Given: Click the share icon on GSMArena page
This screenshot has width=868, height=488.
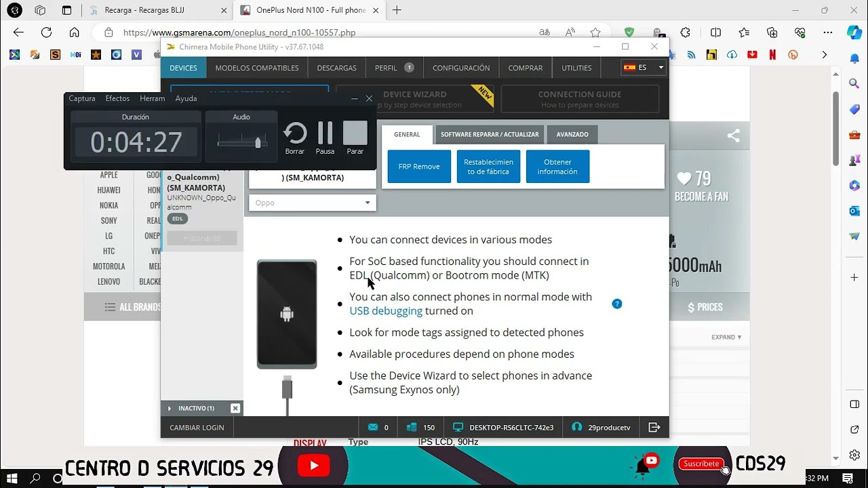Looking at the screenshot, I should point(733,136).
